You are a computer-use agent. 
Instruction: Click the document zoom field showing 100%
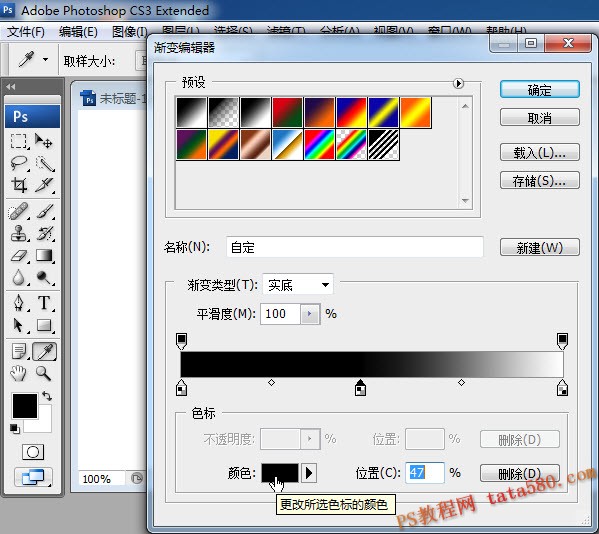coord(101,479)
